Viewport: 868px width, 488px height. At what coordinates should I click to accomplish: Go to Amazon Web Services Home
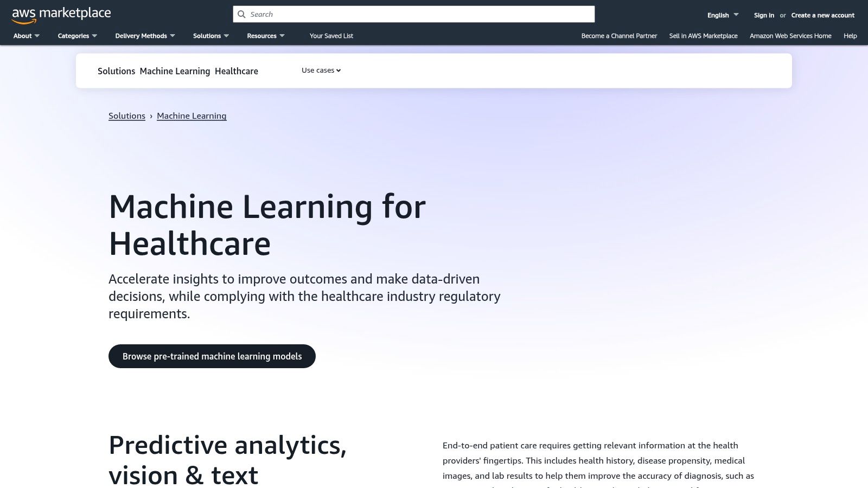point(790,36)
